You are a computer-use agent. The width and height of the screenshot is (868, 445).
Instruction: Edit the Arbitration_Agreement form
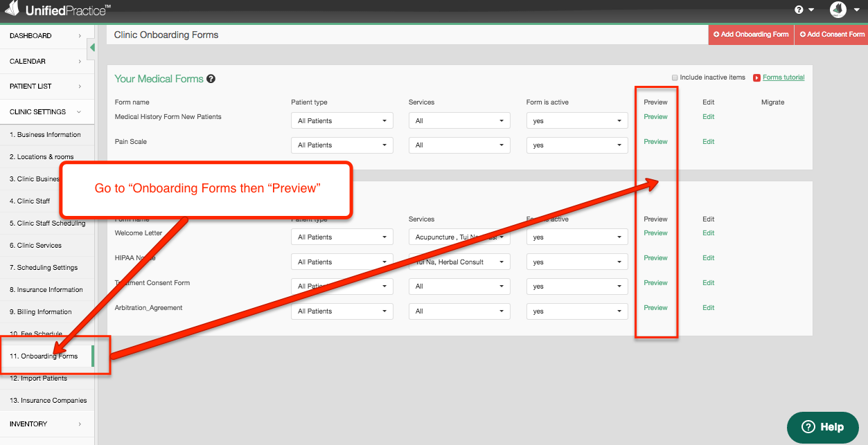click(708, 308)
